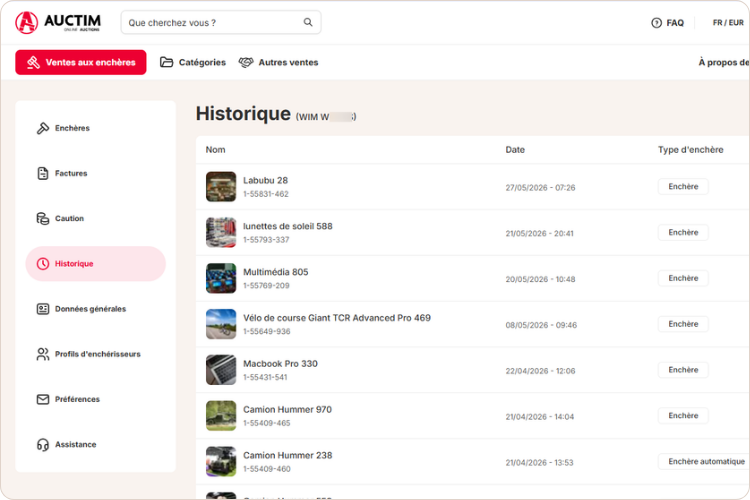Click the Historique page heading
The width and height of the screenshot is (750, 500).
243,114
